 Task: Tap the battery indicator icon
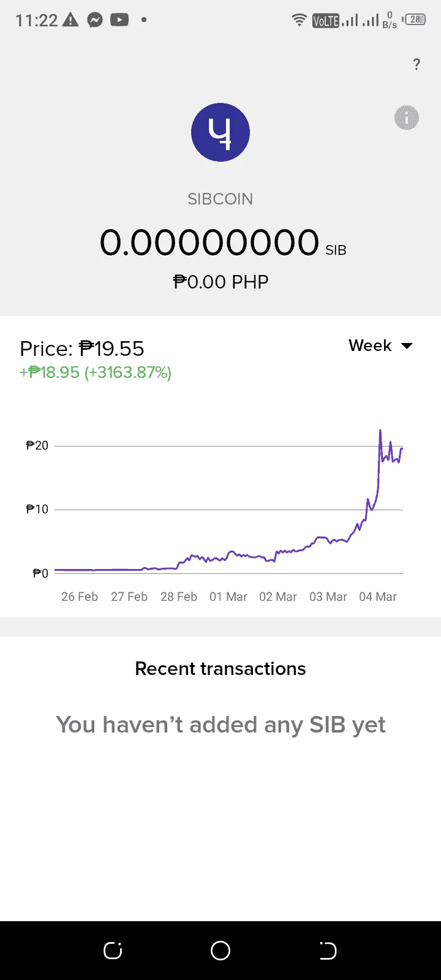tap(415, 20)
